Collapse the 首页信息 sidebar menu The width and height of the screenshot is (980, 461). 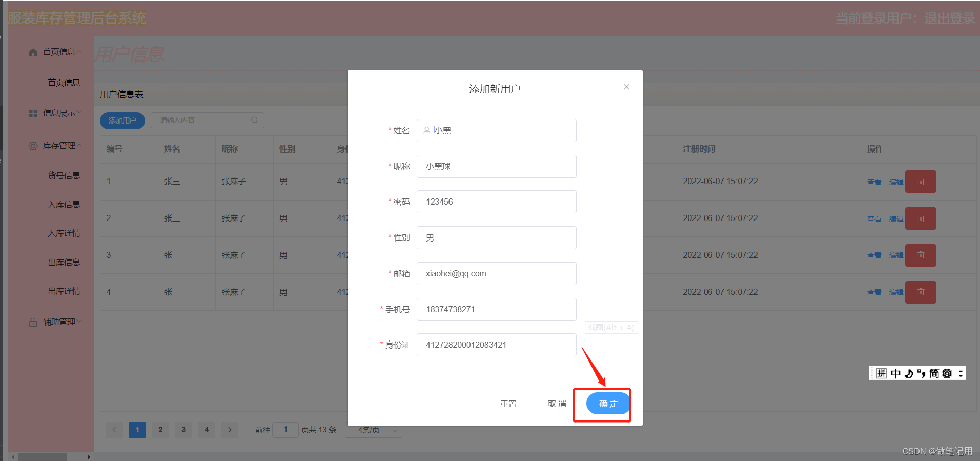coord(79,52)
